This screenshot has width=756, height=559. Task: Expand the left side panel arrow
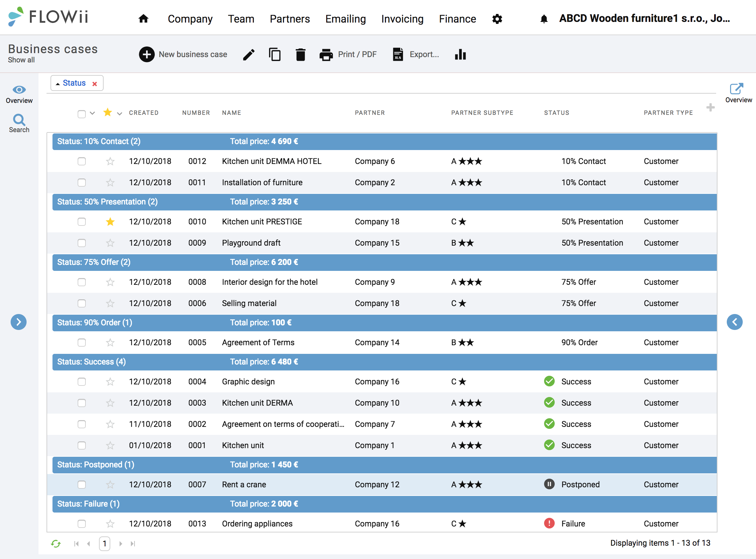click(x=19, y=322)
